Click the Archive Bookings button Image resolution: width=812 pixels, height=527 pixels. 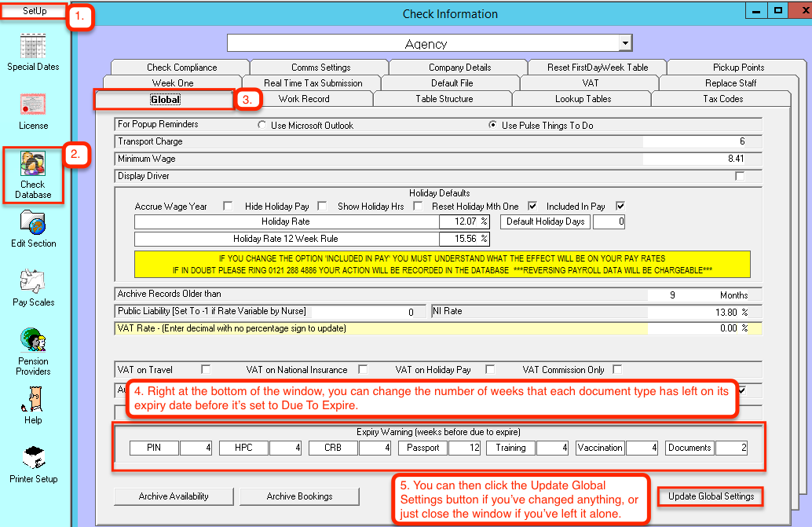[x=299, y=496]
